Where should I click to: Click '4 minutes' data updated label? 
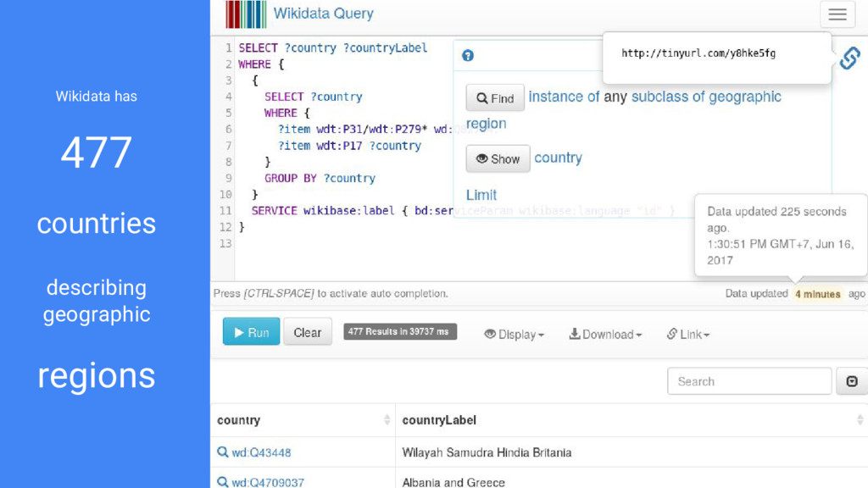(818, 294)
